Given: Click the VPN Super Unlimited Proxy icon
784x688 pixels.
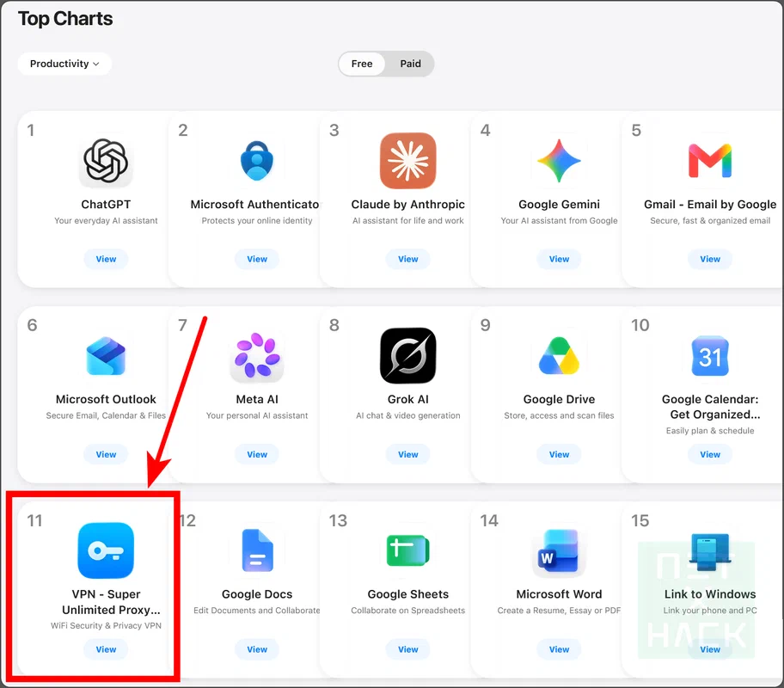Looking at the screenshot, I should pyautogui.click(x=106, y=550).
